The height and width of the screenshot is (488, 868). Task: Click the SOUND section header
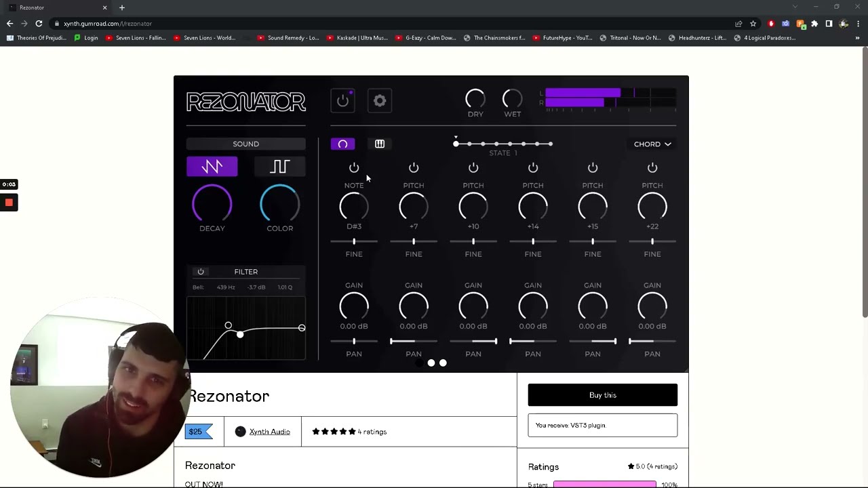(x=246, y=144)
